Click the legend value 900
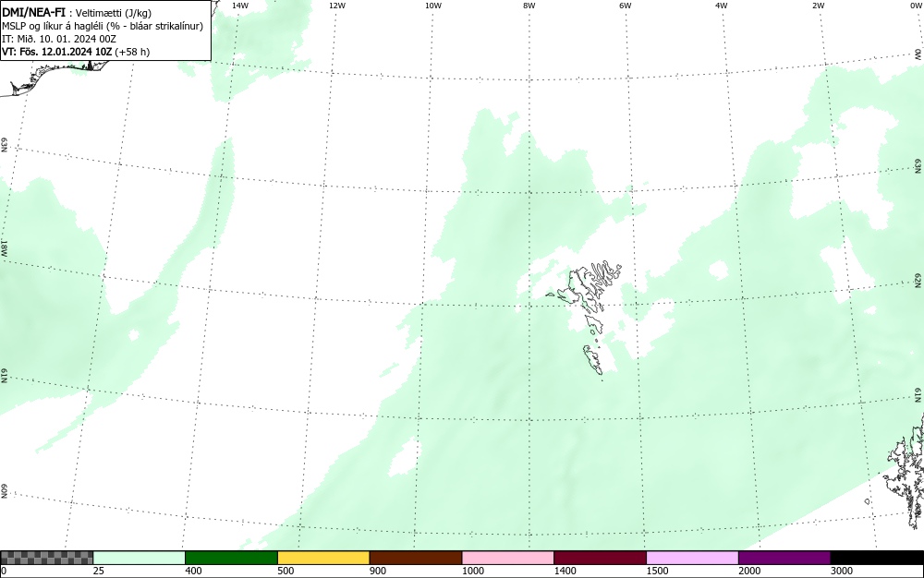 point(378,571)
